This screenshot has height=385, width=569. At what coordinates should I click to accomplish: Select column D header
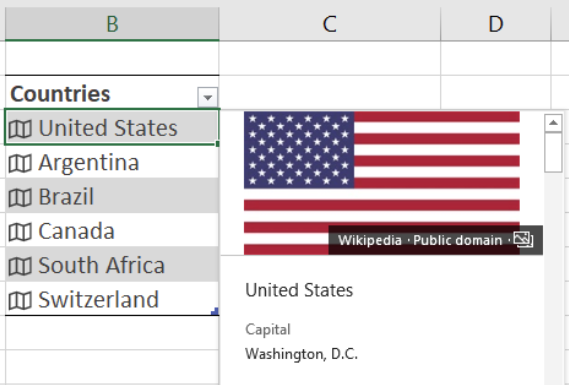(x=496, y=24)
